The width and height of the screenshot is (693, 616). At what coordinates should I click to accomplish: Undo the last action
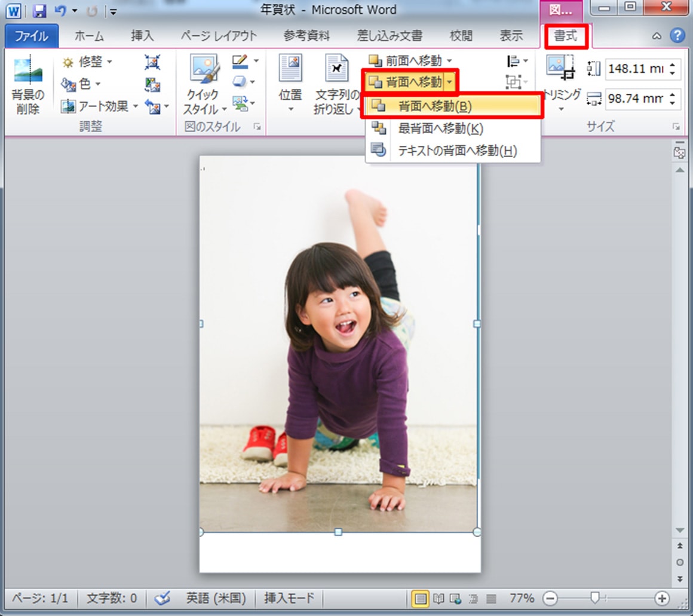click(x=60, y=11)
